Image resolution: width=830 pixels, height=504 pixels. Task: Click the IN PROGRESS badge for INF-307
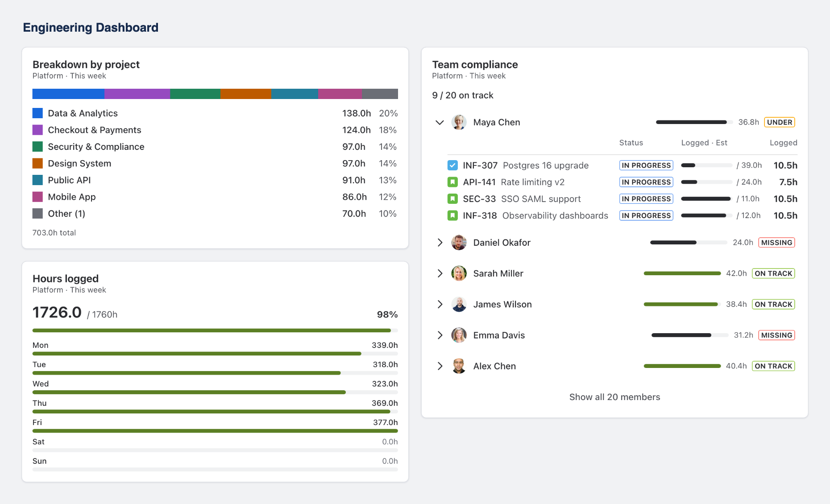coord(646,165)
